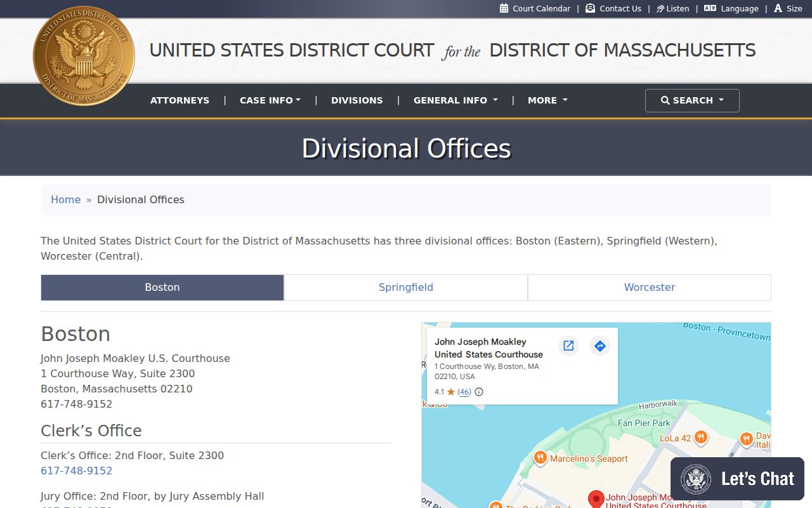This screenshot has height=508, width=812.
Task: Select the LoLa 42 restaurant marker
Action: tap(701, 437)
